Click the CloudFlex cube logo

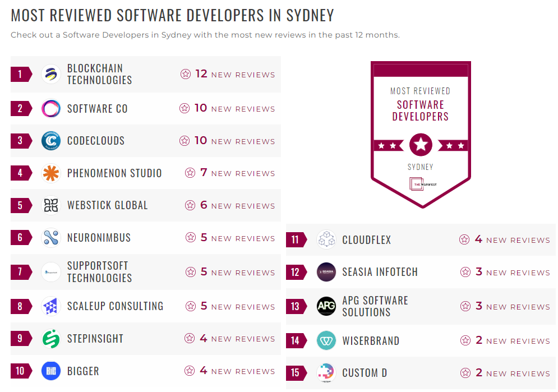(x=326, y=239)
